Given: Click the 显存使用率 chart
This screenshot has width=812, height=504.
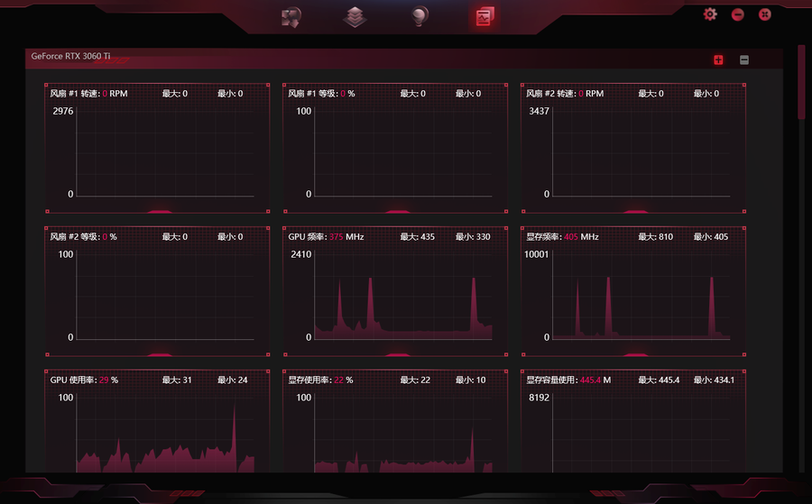Looking at the screenshot, I should (x=402, y=433).
